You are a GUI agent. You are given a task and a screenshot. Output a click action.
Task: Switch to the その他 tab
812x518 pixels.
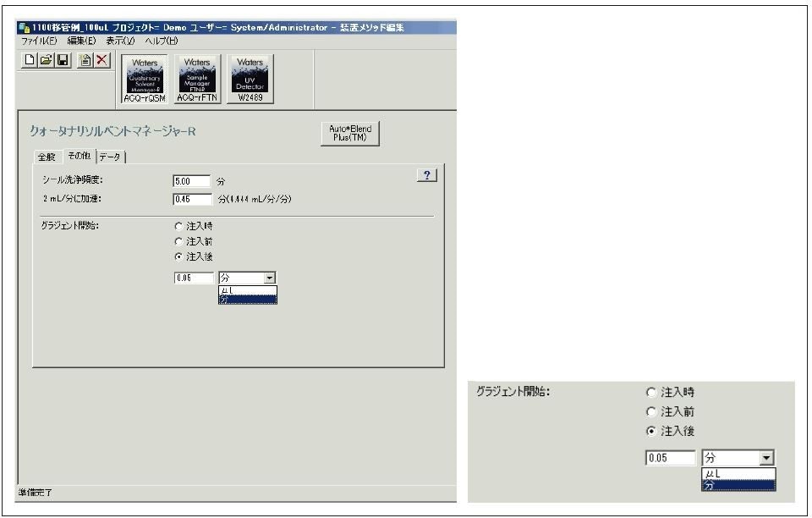[x=79, y=156]
